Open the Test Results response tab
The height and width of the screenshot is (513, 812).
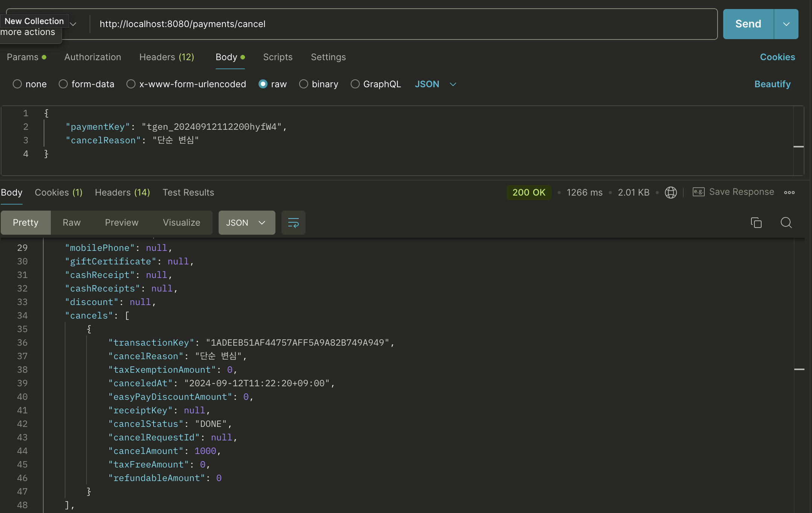click(x=188, y=193)
